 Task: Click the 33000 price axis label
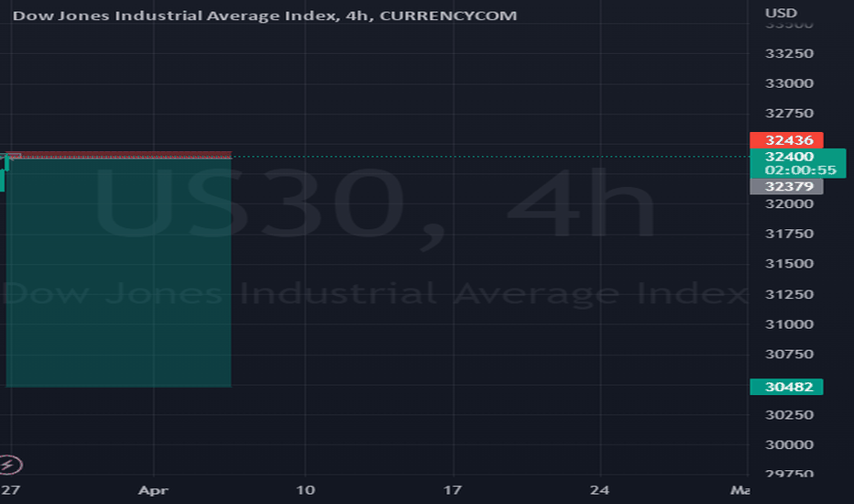(789, 83)
